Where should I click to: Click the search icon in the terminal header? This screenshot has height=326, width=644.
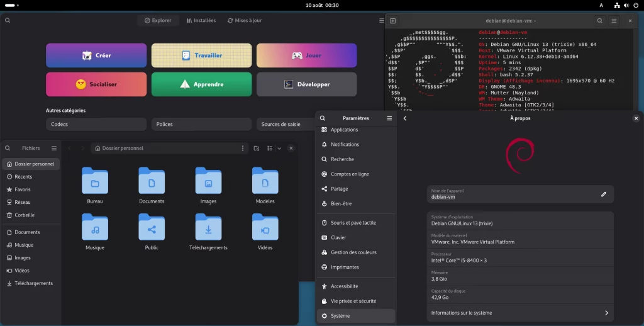[600, 21]
